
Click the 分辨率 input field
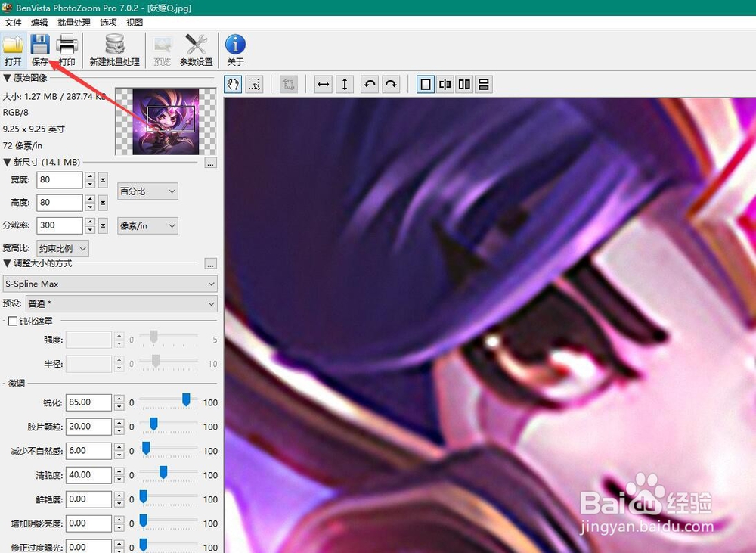[59, 225]
